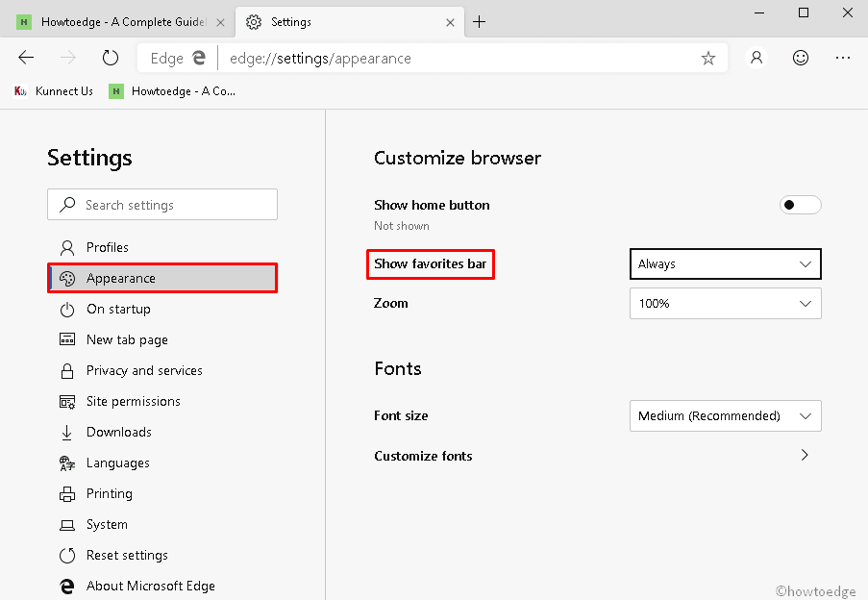Switch to the Howtoedge tab
The image size is (868, 600).
pyautogui.click(x=115, y=19)
